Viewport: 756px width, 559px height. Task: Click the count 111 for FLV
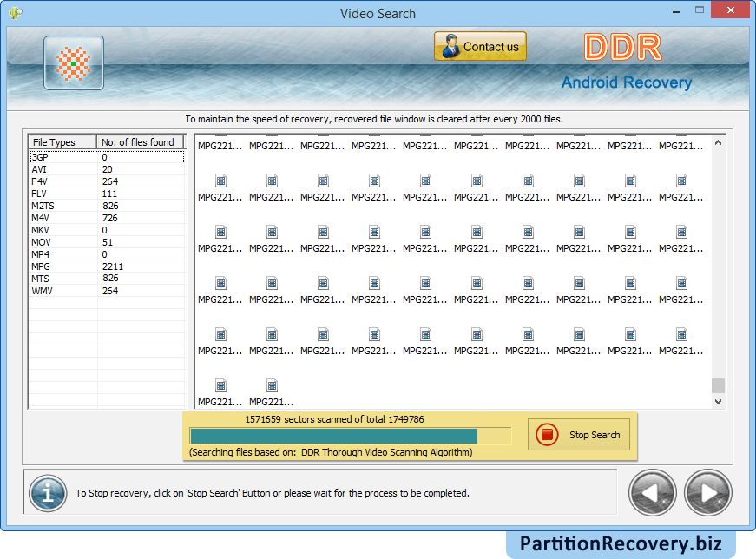(x=109, y=194)
